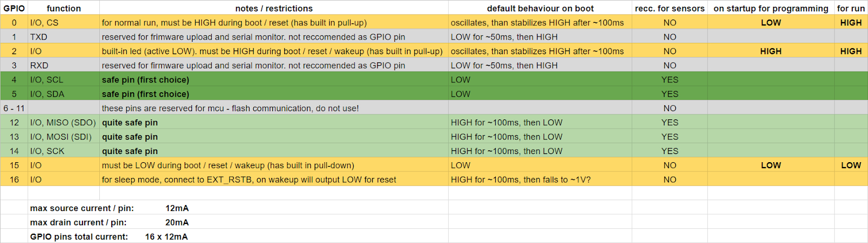
Task: Click GPIO 0 note about HIGH during boot
Action: point(274,23)
